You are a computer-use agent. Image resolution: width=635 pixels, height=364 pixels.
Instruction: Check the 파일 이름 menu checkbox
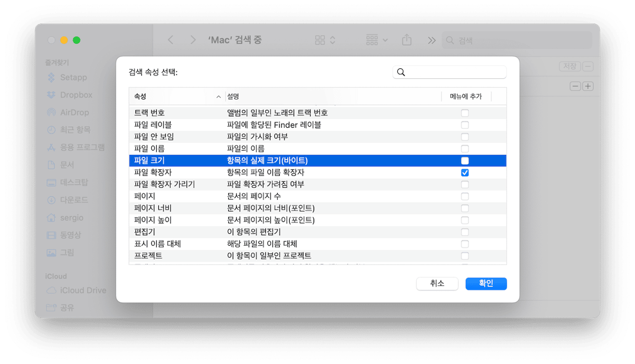(x=465, y=149)
